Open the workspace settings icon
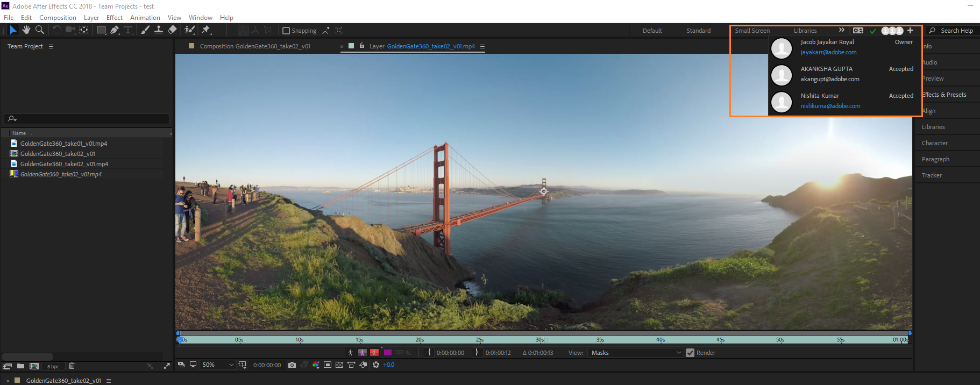980x385 pixels. [x=858, y=31]
